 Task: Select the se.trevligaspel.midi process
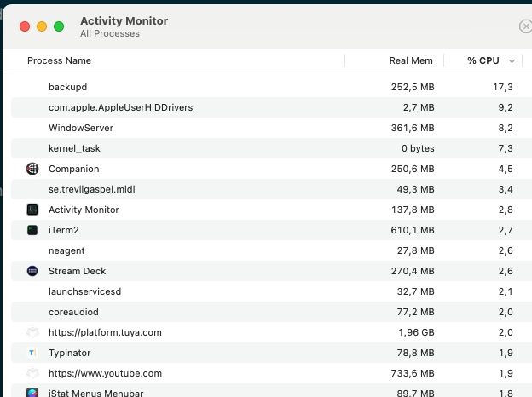(x=91, y=189)
